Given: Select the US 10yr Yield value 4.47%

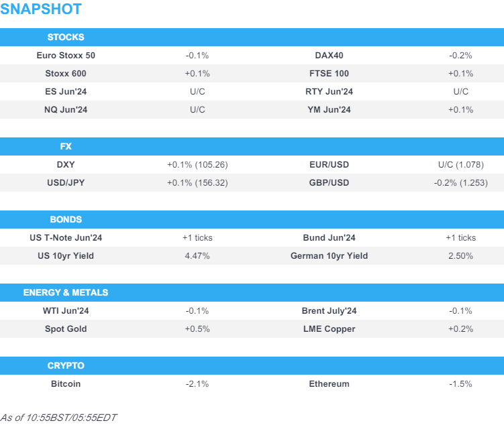Looking at the screenshot, I should click(197, 256).
